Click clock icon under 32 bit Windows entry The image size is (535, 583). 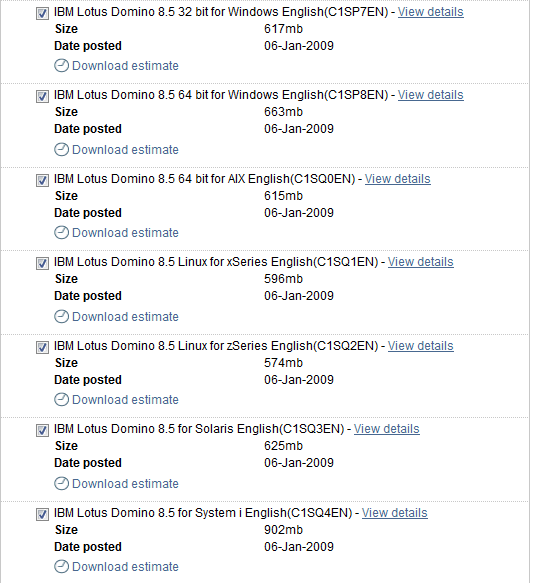coord(61,65)
